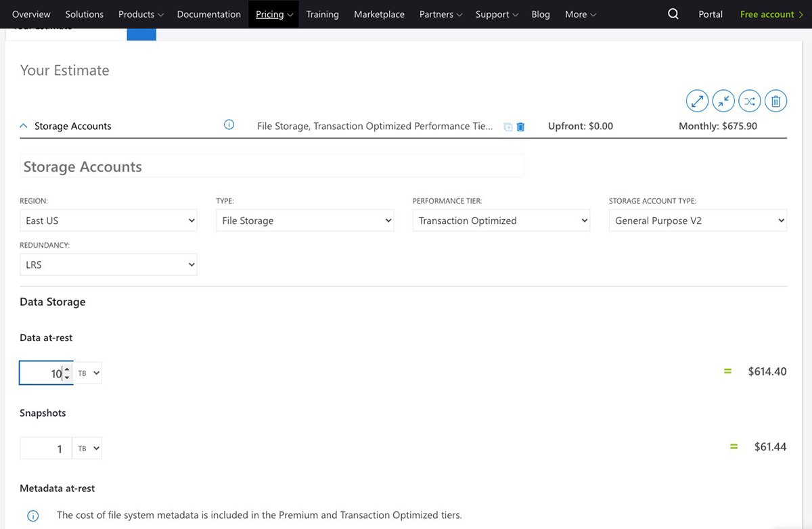Click the shuffle/reorder estimate icon
The width and height of the screenshot is (812, 529).
point(749,100)
